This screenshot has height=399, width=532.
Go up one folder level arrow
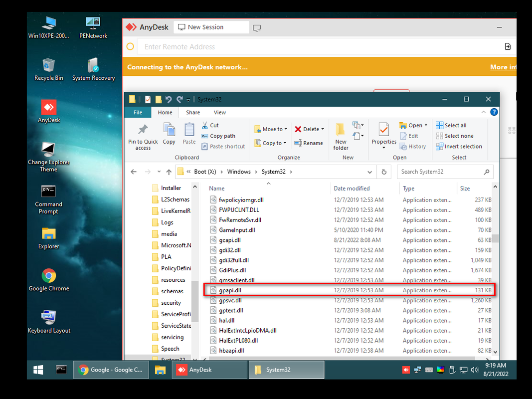[169, 172]
